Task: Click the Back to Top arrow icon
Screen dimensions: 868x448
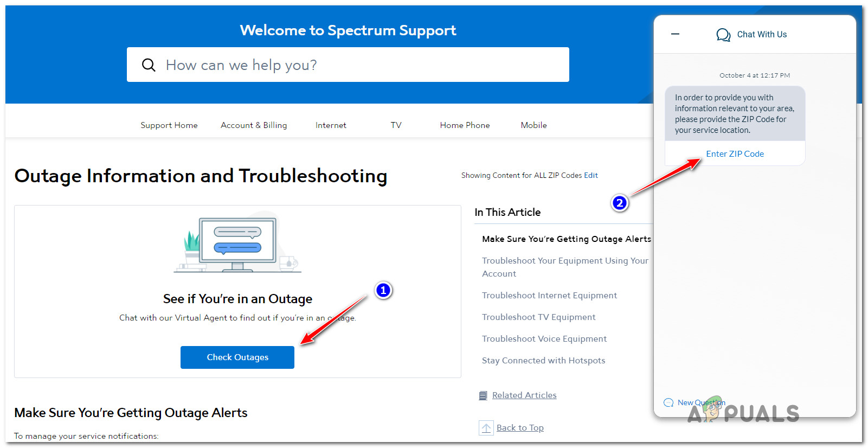Action: point(486,428)
